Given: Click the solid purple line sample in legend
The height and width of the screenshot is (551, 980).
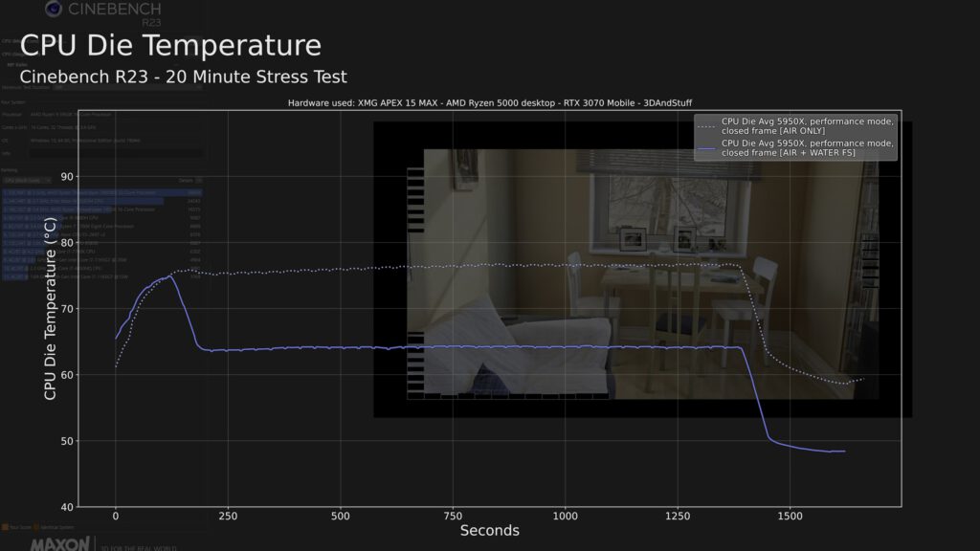Looking at the screenshot, I should click(706, 148).
